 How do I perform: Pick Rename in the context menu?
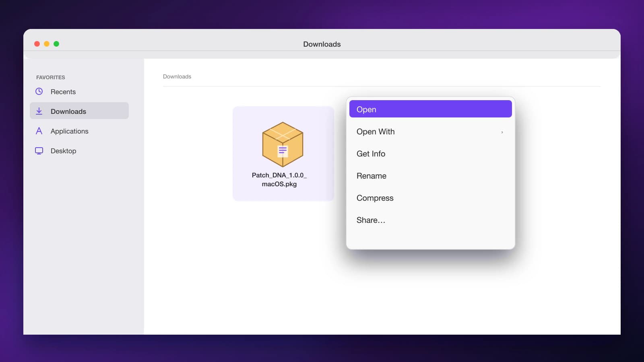click(x=431, y=176)
